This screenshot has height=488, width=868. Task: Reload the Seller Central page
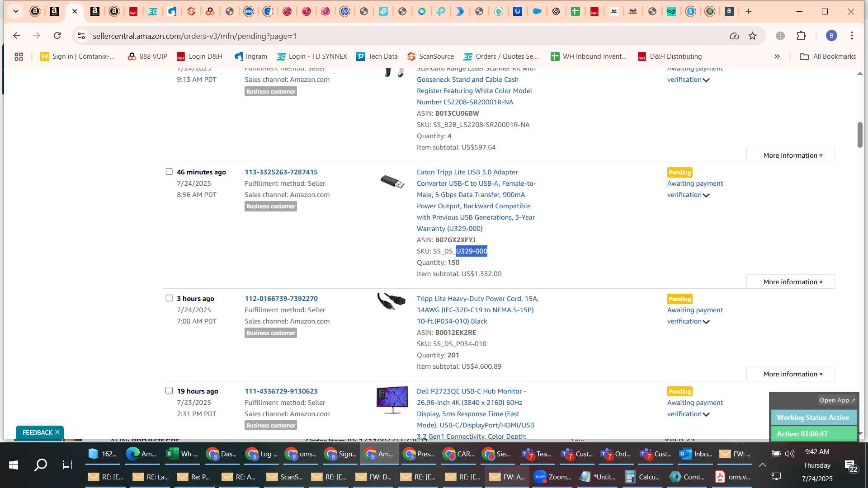[x=57, y=36]
